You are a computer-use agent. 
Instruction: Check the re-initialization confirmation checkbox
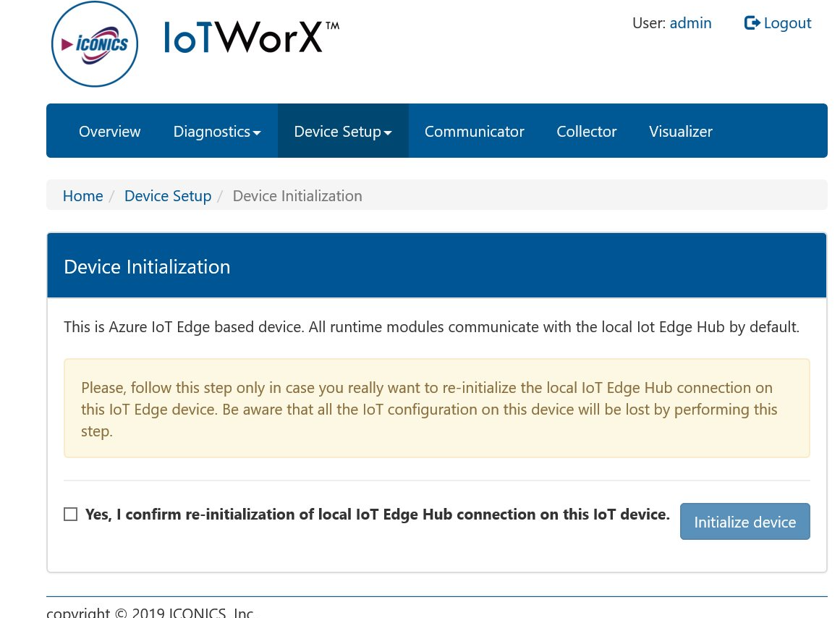pyautogui.click(x=70, y=515)
